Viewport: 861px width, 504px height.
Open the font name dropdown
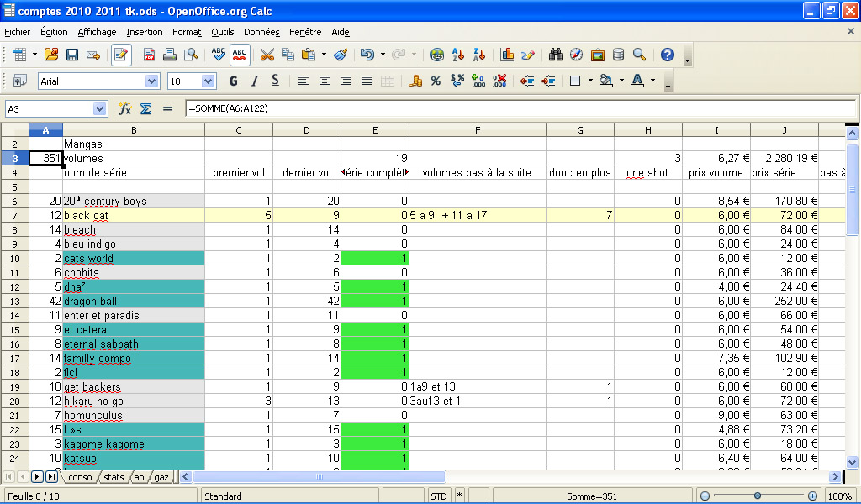pyautogui.click(x=151, y=81)
